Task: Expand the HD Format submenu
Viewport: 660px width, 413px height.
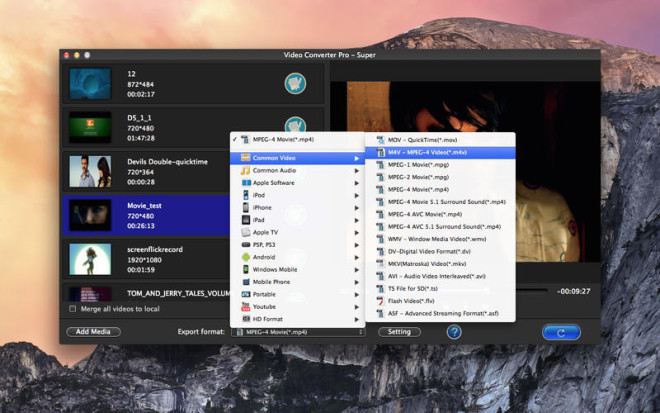Action: click(x=356, y=319)
